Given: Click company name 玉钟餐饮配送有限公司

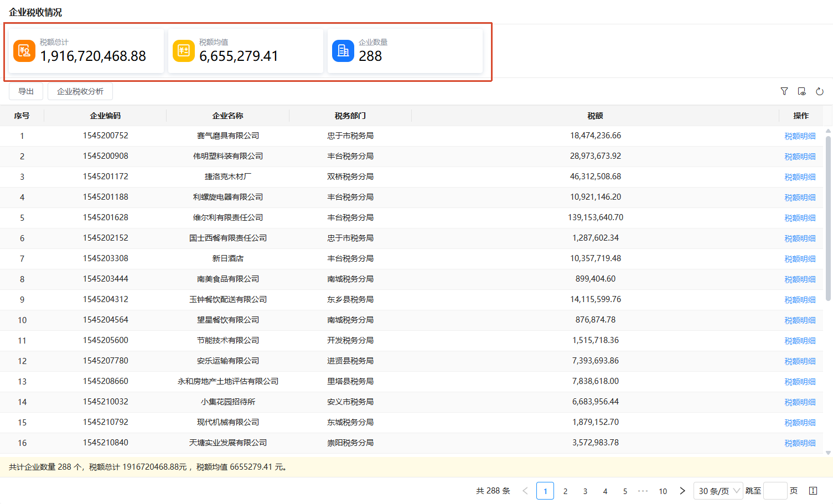Looking at the screenshot, I should pyautogui.click(x=228, y=299).
